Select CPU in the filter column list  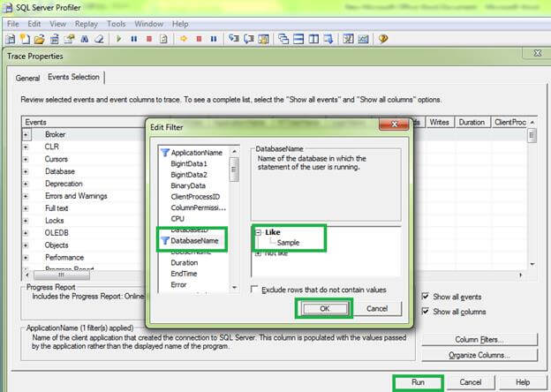177,218
